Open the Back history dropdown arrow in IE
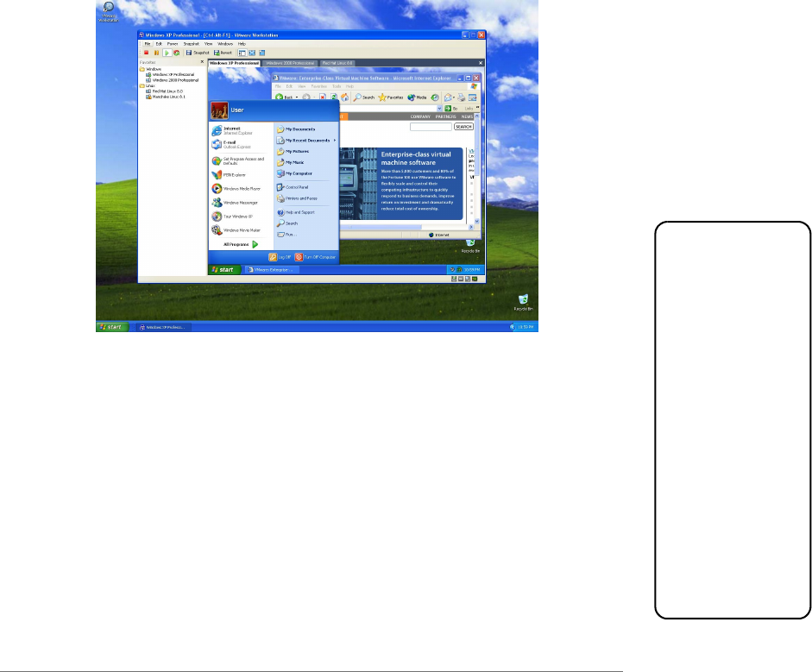Image resolution: width=812 pixels, height=672 pixels. [x=297, y=97]
